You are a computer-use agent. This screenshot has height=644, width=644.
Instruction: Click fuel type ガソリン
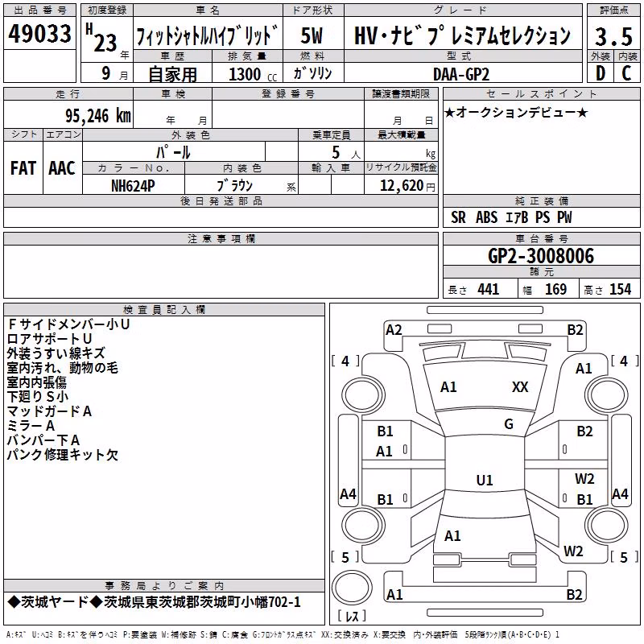click(x=312, y=73)
